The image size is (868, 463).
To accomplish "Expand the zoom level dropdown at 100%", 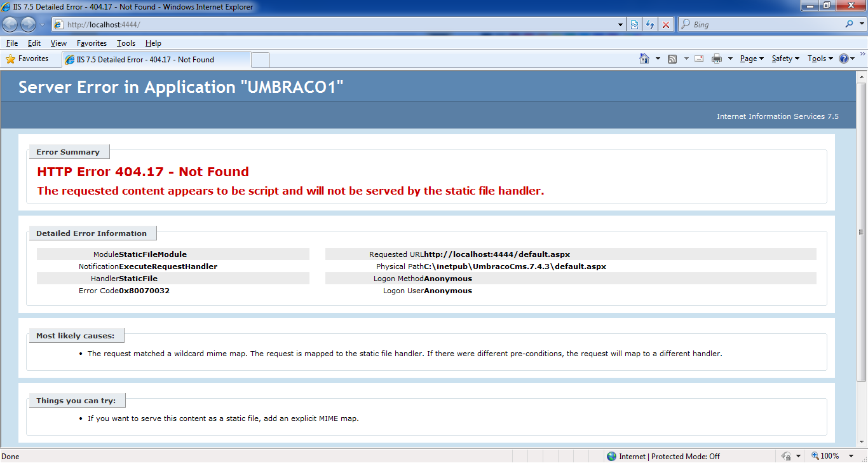I will pyautogui.click(x=850, y=456).
